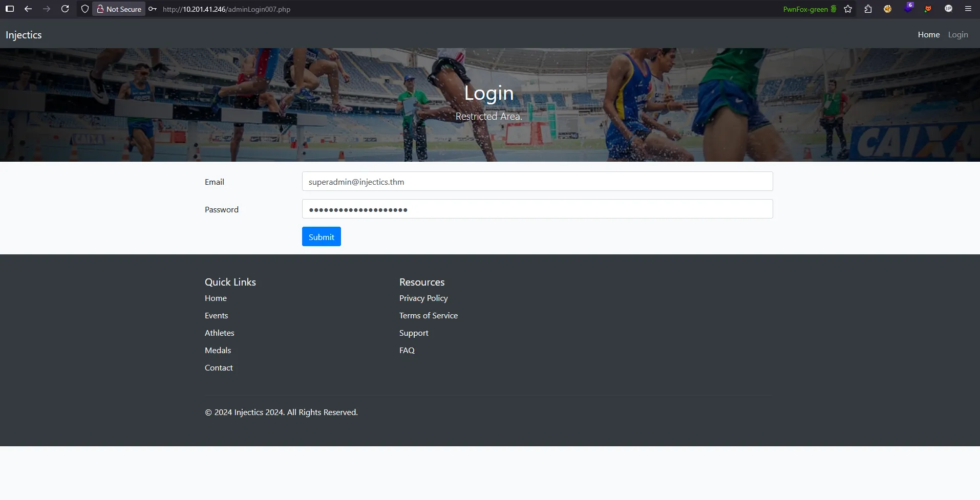Viewport: 980px width, 500px height.
Task: Toggle the browser sidebar
Action: 10,9
